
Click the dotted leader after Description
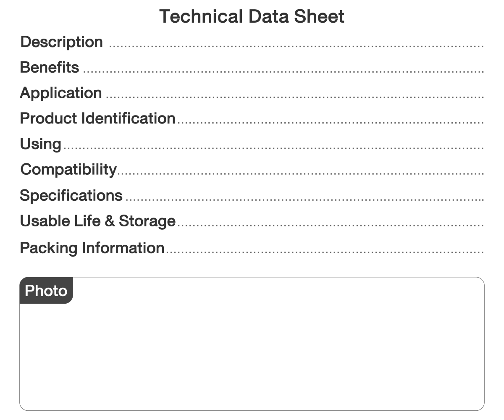[x=296, y=45]
